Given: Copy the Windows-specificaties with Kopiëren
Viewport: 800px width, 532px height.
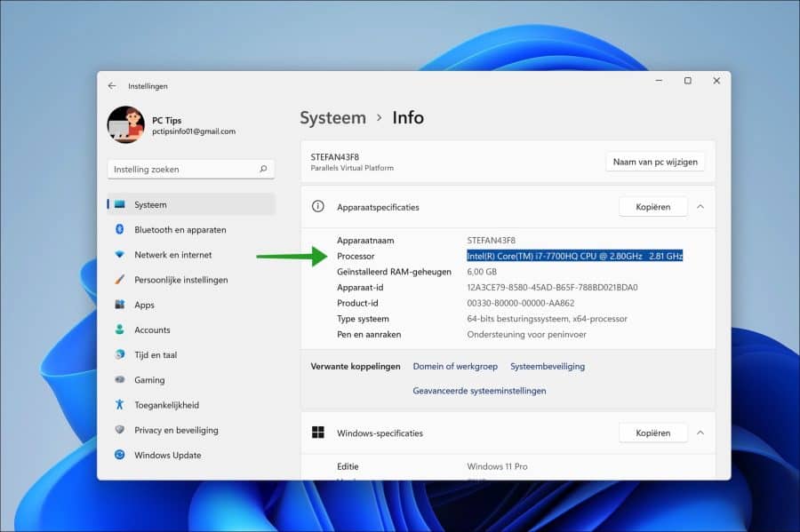Looking at the screenshot, I should [653, 433].
